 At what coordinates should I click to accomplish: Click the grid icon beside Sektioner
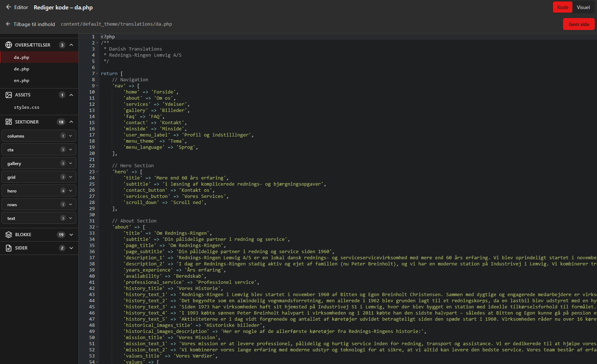(x=9, y=122)
